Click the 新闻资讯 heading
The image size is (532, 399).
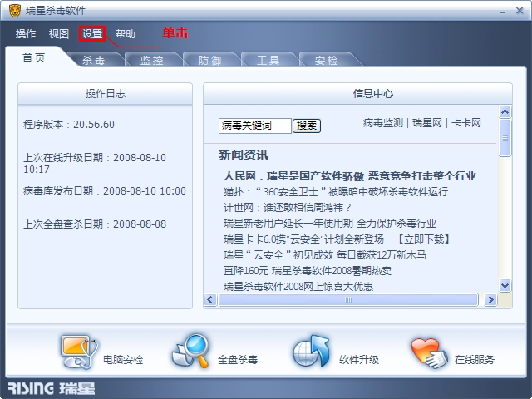(x=244, y=155)
